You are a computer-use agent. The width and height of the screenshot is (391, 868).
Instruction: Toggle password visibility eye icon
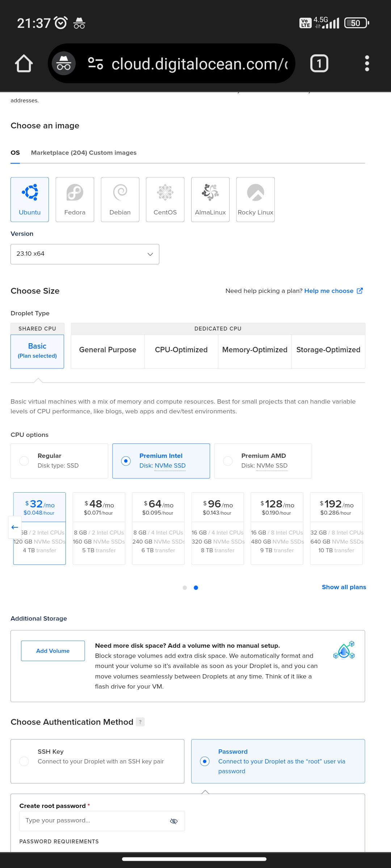(x=174, y=821)
